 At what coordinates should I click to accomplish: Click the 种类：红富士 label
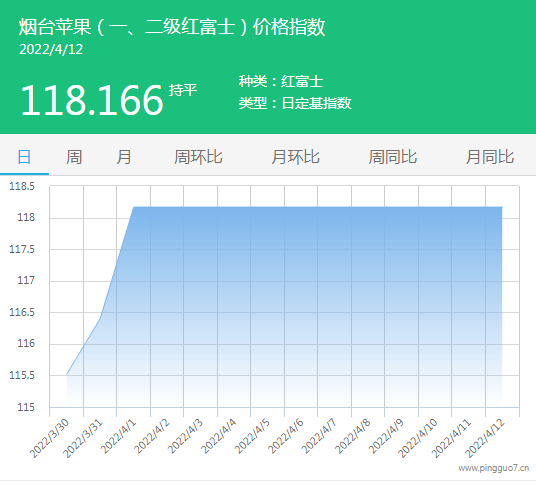pyautogui.click(x=281, y=81)
